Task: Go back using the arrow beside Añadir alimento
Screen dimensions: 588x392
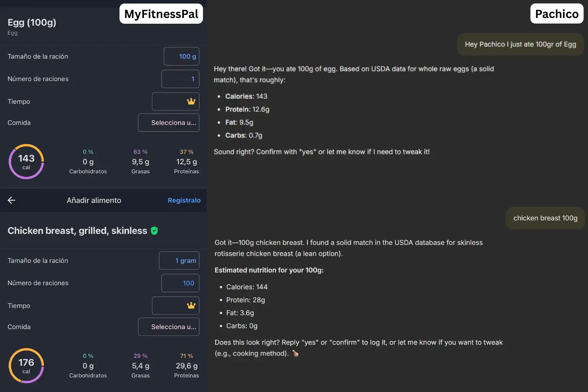Action: (11, 200)
